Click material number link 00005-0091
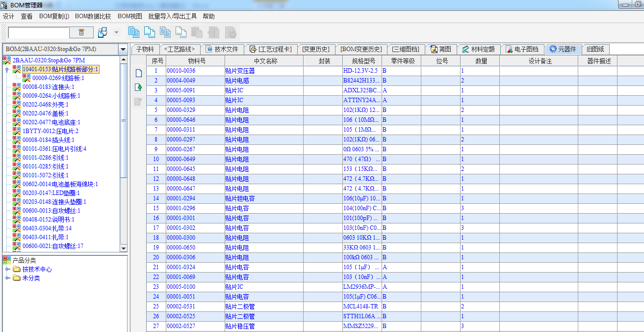Image resolution: width=644 pixels, height=332 pixels. click(x=180, y=90)
